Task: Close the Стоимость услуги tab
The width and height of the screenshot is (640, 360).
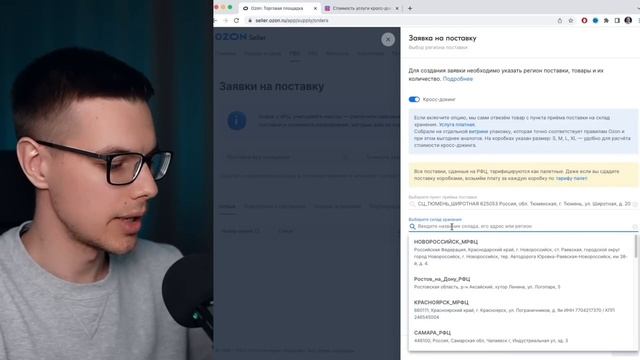Action: pos(396,8)
